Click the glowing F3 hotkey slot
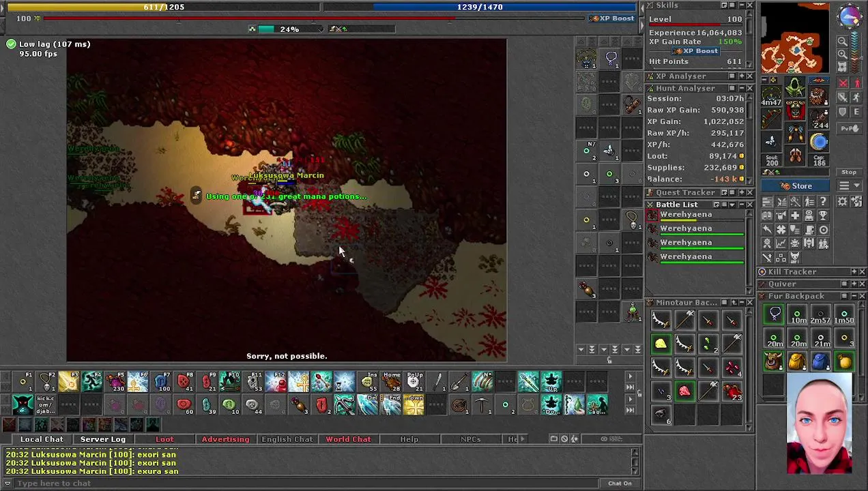 [x=68, y=383]
